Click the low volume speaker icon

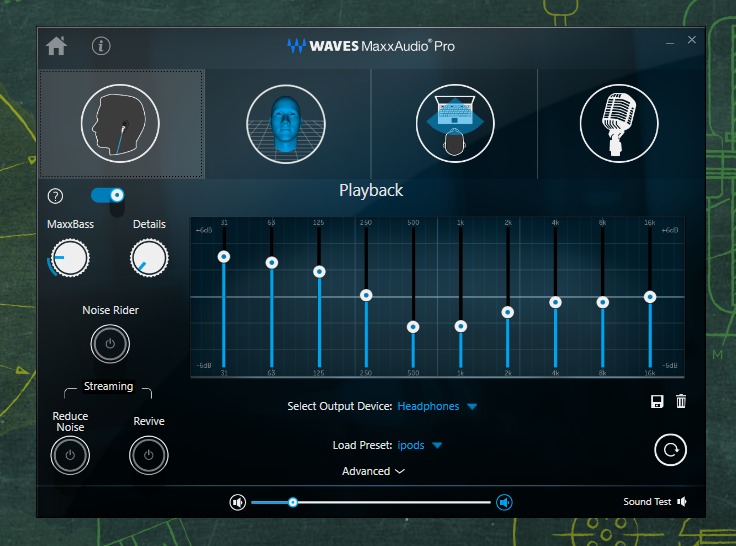[238, 502]
